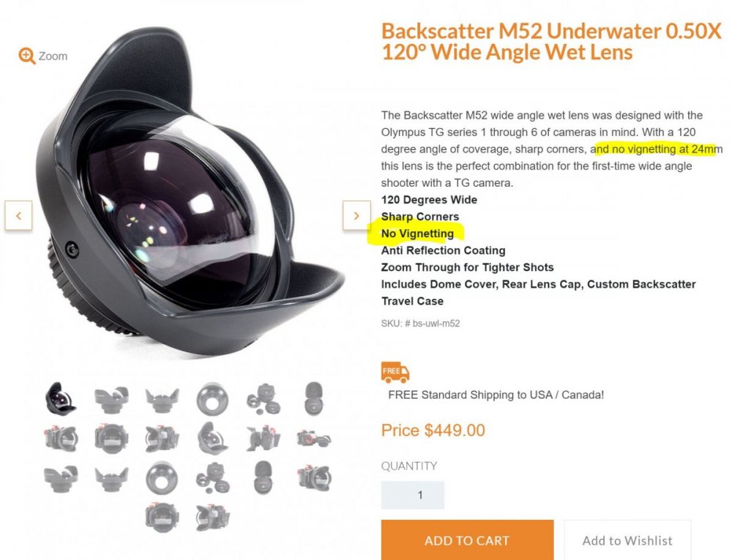Click the Price $449.00 text
This screenshot has width=732, height=560.
433,430
